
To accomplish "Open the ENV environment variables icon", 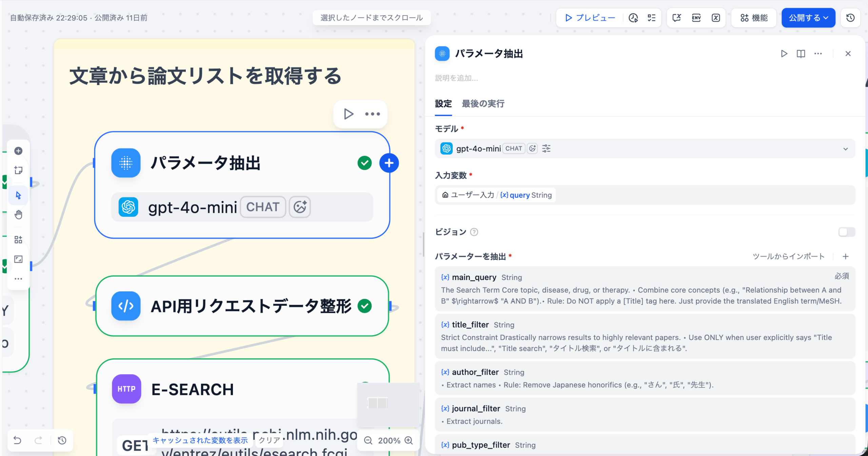I will coord(696,18).
